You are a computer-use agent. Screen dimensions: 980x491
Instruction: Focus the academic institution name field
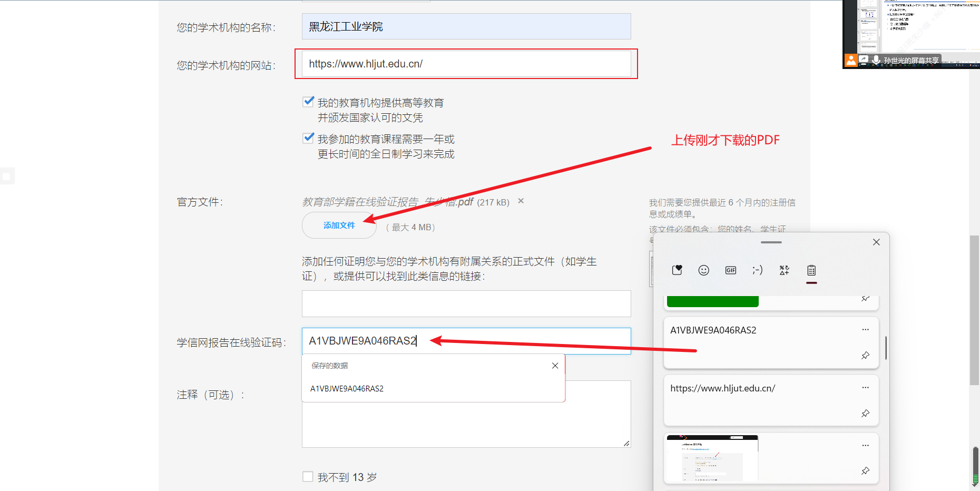pyautogui.click(x=466, y=26)
